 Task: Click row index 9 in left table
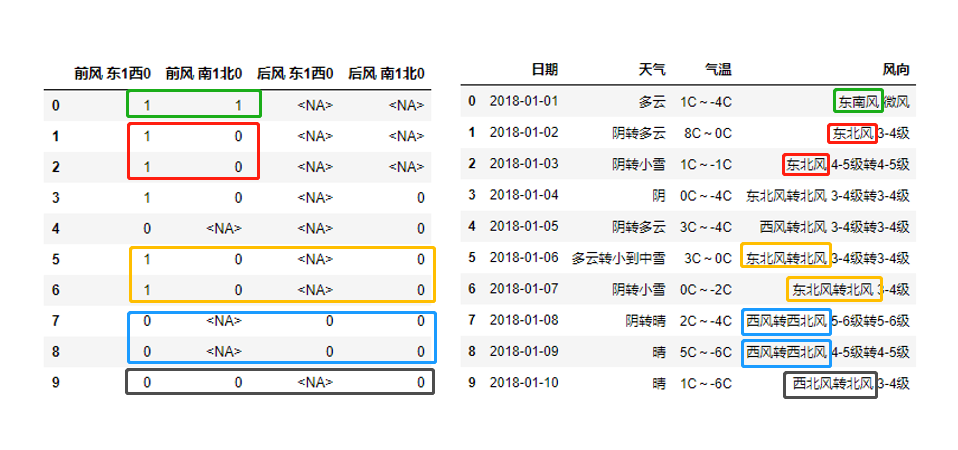pos(56,383)
